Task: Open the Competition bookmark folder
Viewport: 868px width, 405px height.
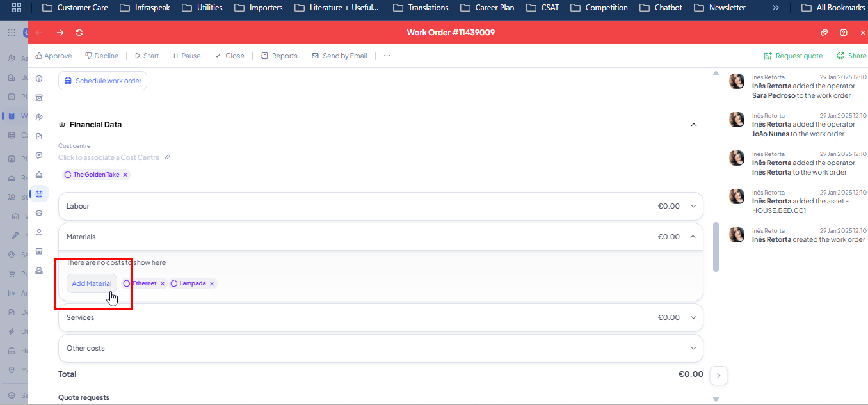Action: click(599, 8)
